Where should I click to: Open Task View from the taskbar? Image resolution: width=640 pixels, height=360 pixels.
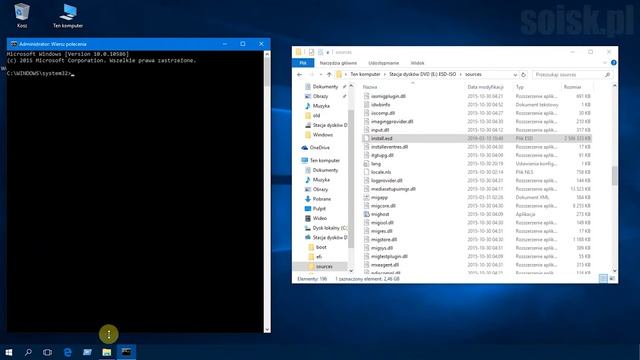[x=47, y=352]
